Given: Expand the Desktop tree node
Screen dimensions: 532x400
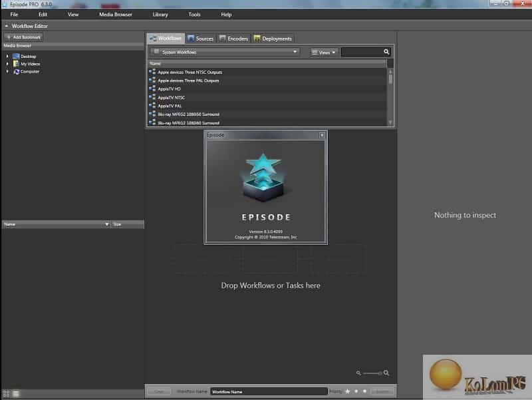Looking at the screenshot, I should pos(7,56).
